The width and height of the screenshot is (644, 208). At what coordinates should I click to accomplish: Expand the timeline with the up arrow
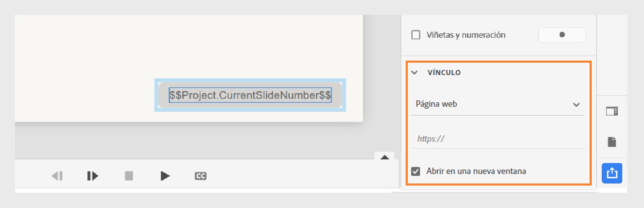tap(384, 157)
